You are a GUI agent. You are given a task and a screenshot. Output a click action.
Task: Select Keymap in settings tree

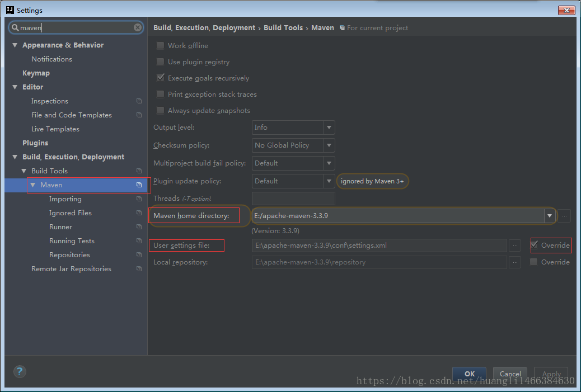tap(36, 73)
